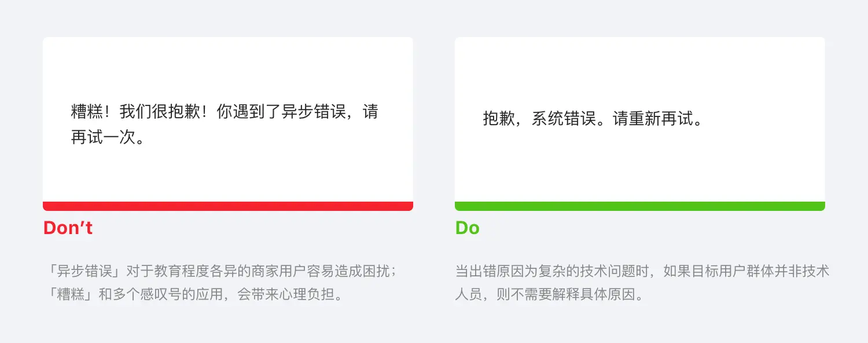This screenshot has width=868, height=343.
Task: Click the red "Don't" label
Action: [x=68, y=228]
